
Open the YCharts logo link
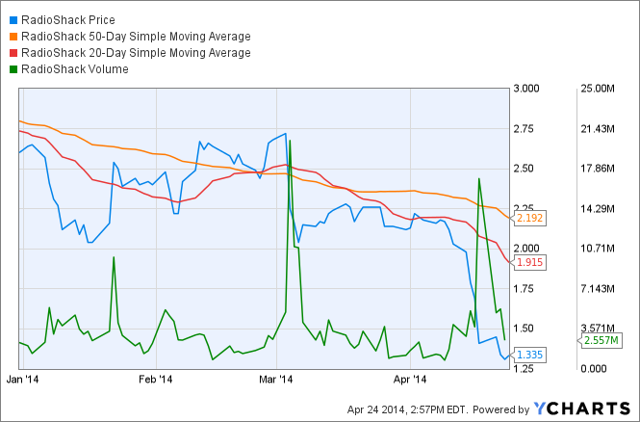[x=582, y=409]
